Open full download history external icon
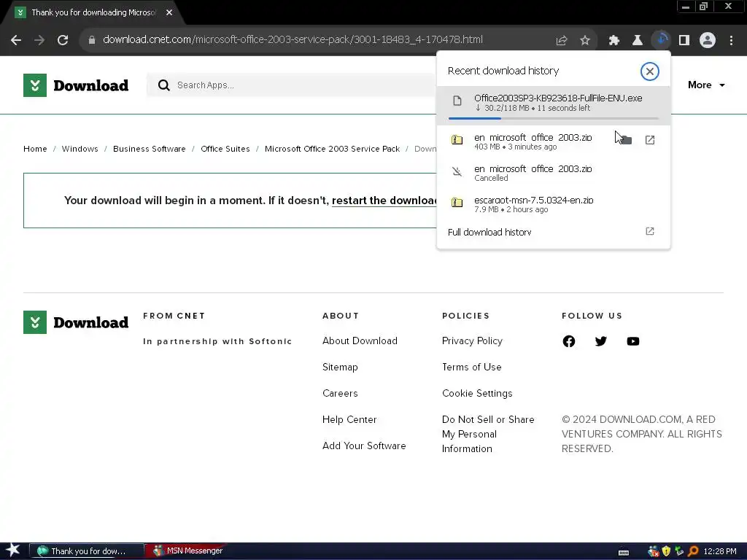Screen dimensions: 747x560 coord(650,231)
